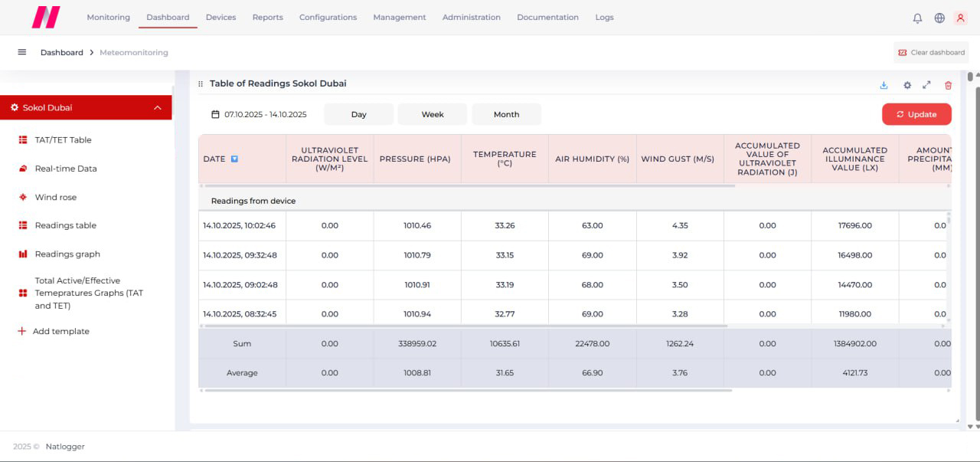The height and width of the screenshot is (462, 980).
Task: Open the date range picker
Action: (259, 115)
